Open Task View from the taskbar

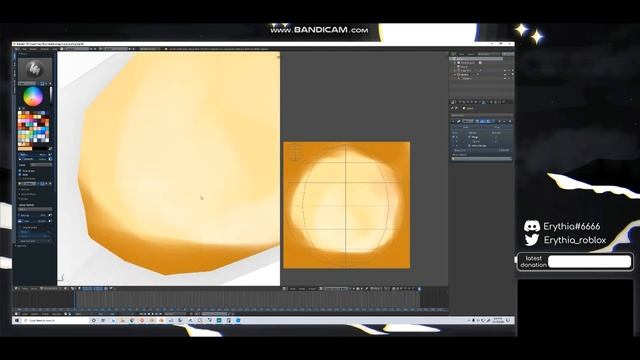103,320
